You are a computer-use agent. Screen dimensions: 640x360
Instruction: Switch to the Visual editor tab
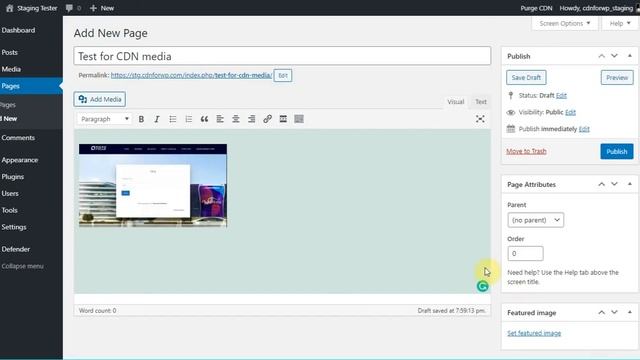tap(456, 102)
